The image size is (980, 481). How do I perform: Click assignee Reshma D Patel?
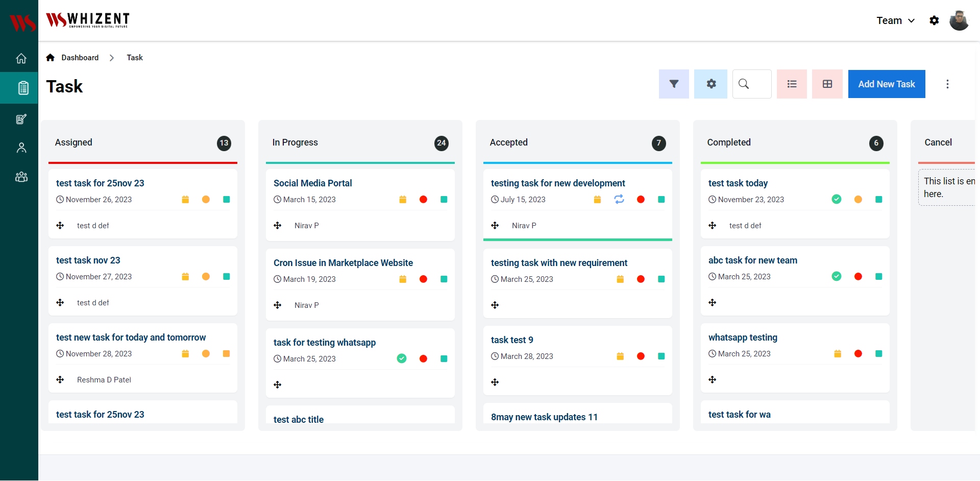[104, 379]
